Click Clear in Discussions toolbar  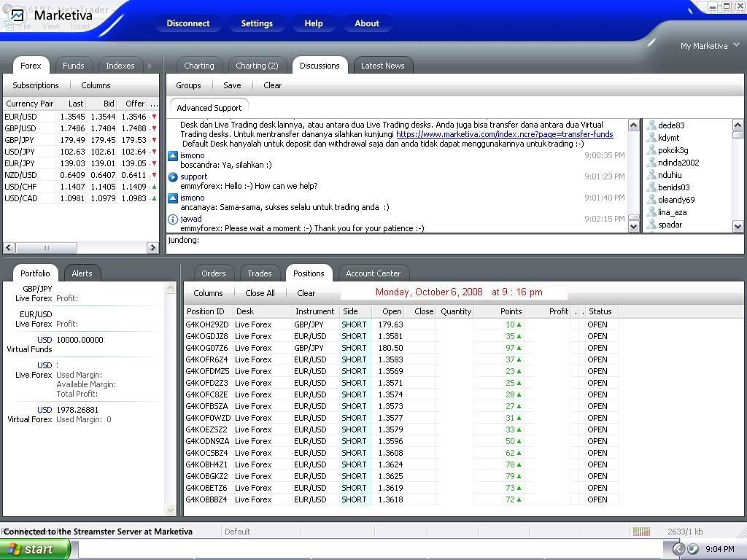(273, 85)
